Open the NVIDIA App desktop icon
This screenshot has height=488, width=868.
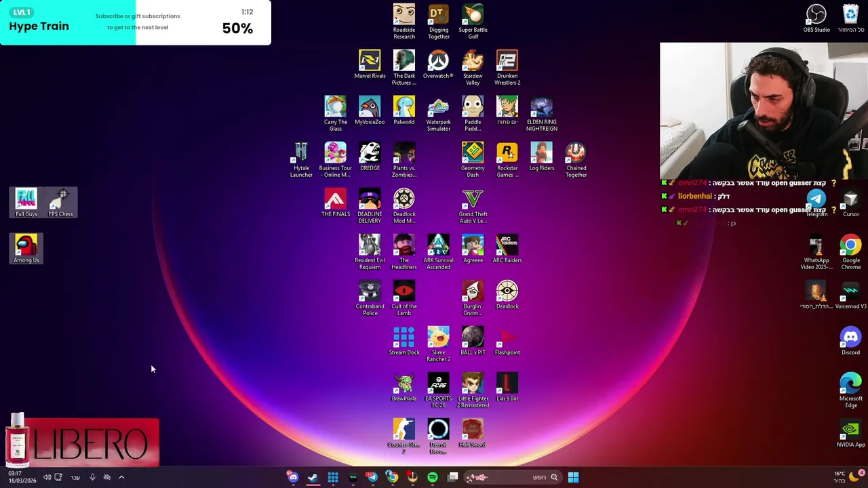pos(850,433)
